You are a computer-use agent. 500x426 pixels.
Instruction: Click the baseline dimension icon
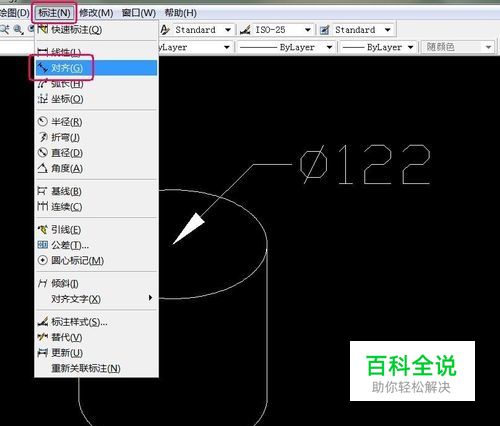tap(42, 191)
